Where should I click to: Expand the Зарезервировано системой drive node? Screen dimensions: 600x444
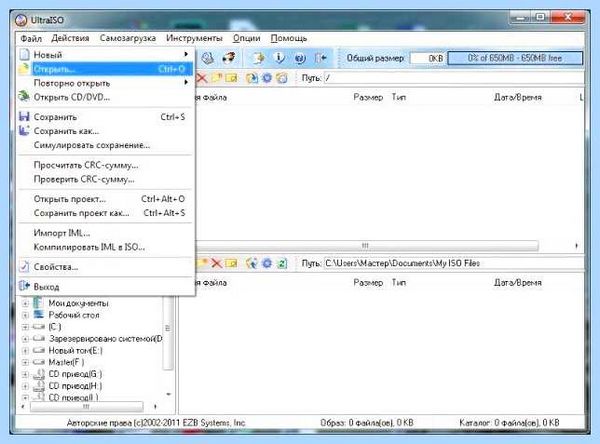coord(25,339)
